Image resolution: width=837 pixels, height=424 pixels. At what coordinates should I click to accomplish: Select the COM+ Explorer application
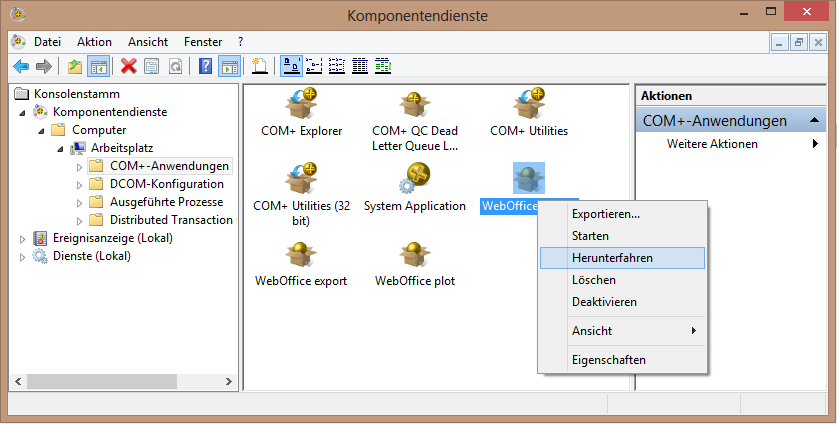(x=302, y=113)
